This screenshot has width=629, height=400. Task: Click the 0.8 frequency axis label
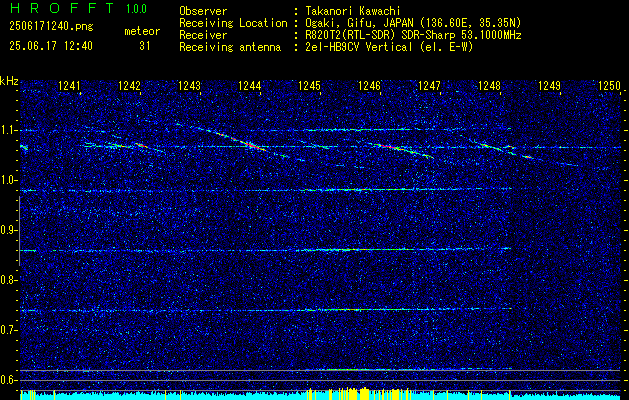tap(8, 280)
